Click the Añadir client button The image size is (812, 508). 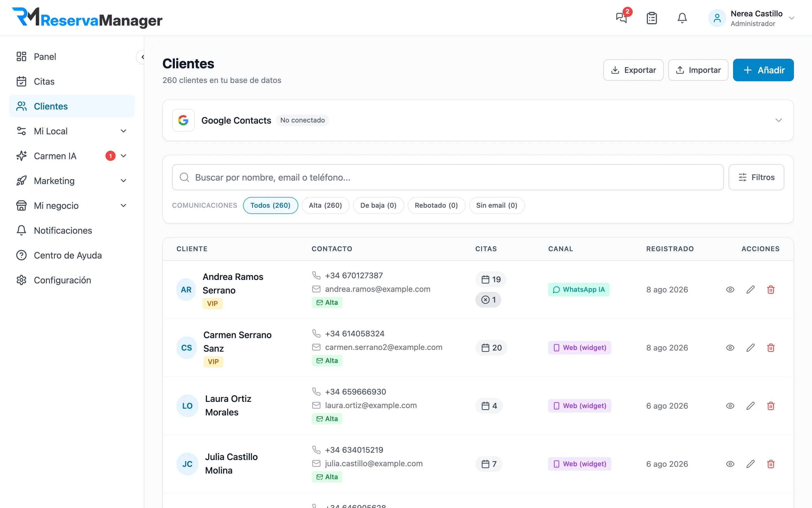point(763,70)
